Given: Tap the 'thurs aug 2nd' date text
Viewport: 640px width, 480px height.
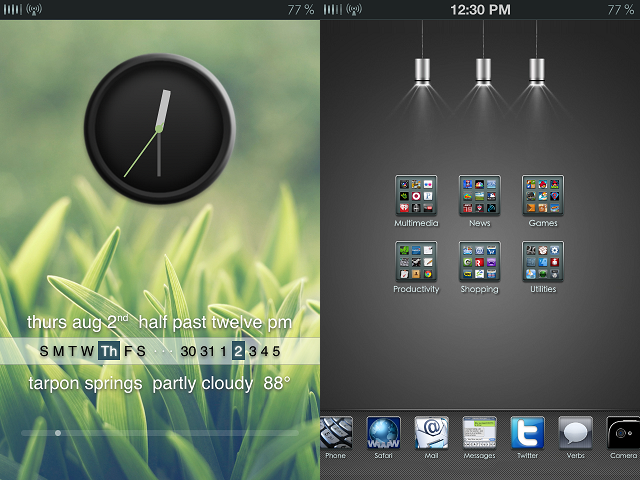Looking at the screenshot, I should (x=78, y=322).
